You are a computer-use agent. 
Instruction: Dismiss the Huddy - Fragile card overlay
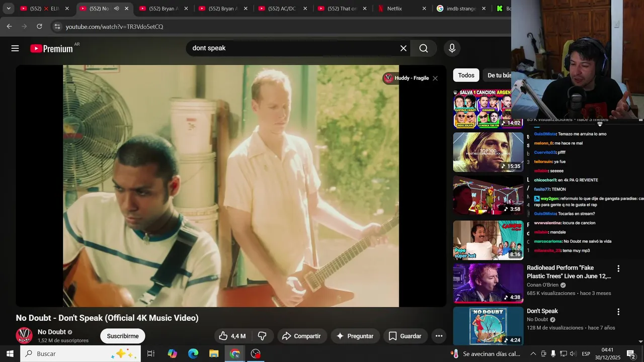[x=435, y=78]
